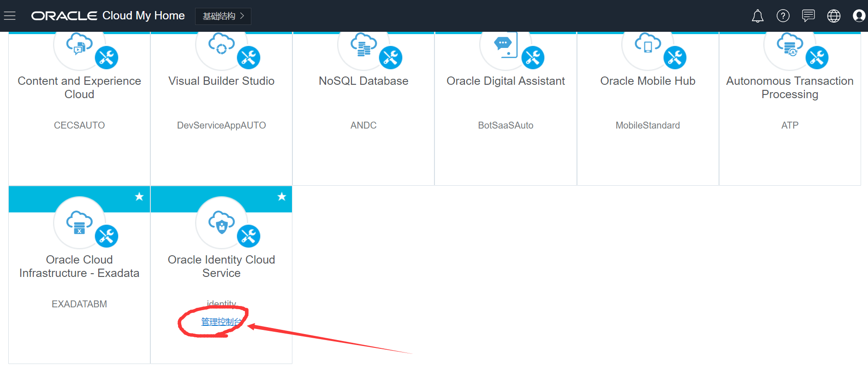Click the NoSQL Database service icon
This screenshot has height=370, width=868.
click(x=363, y=46)
